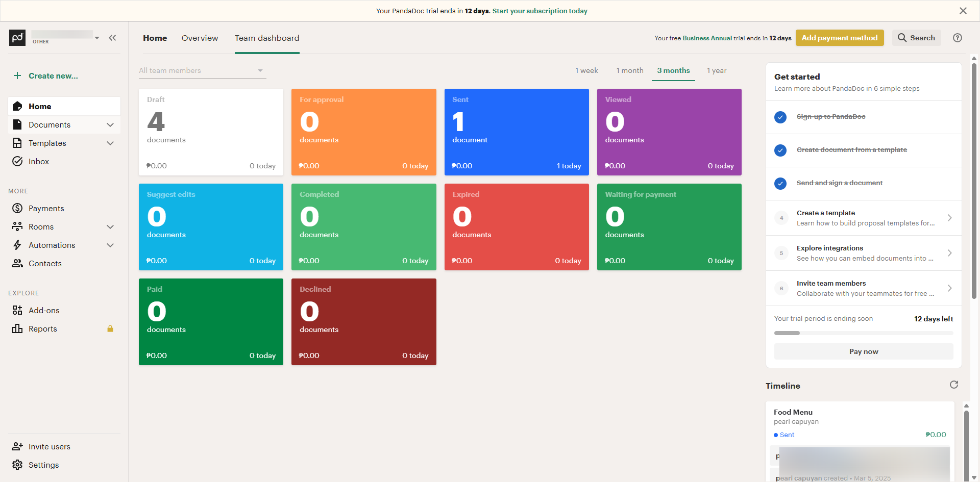Open the workspace name dropdown arrow
The height and width of the screenshot is (482, 980).
click(x=97, y=38)
